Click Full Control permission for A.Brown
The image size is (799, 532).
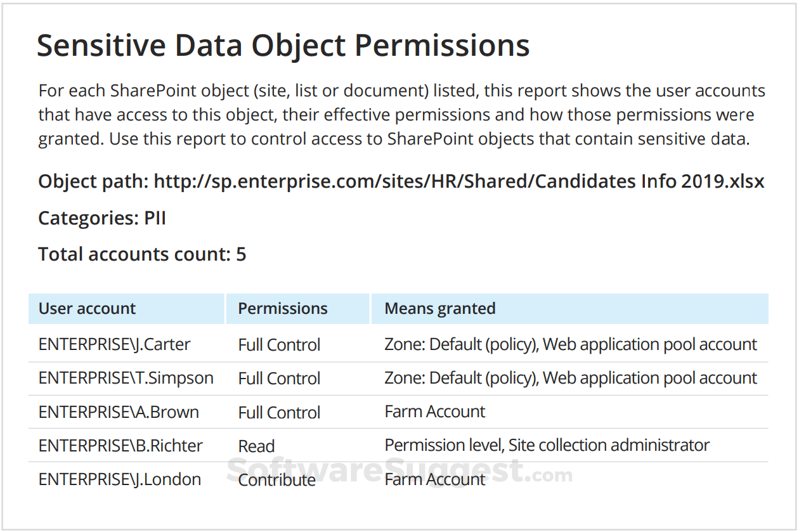tap(279, 413)
